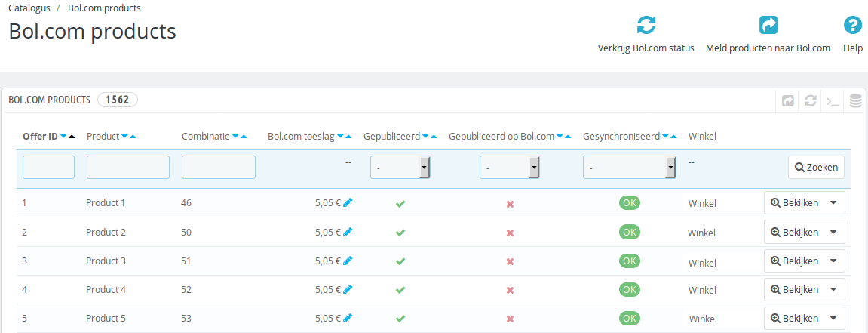The width and height of the screenshot is (868, 333).
Task: Toggle Gepubliceerd checkmark for Product 4
Action: [400, 290]
